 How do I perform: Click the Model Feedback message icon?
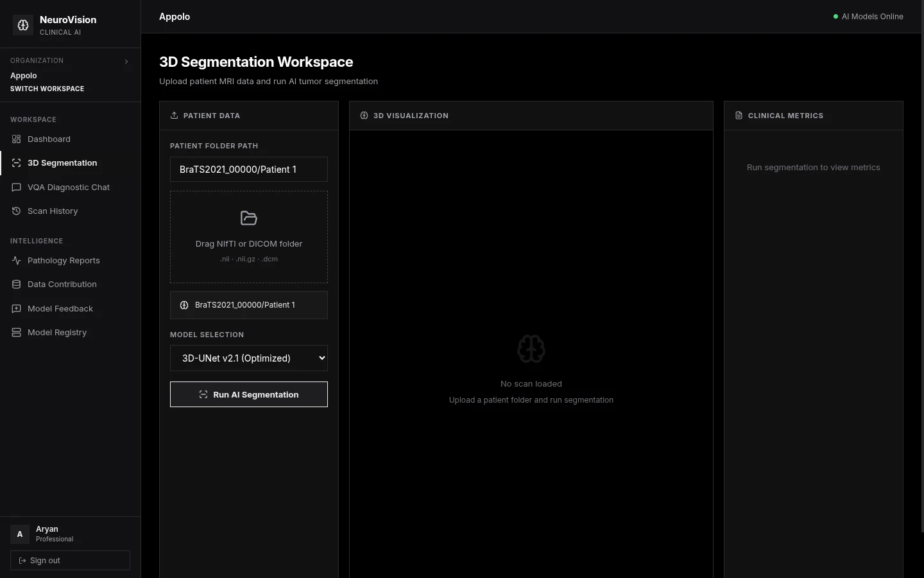17,309
